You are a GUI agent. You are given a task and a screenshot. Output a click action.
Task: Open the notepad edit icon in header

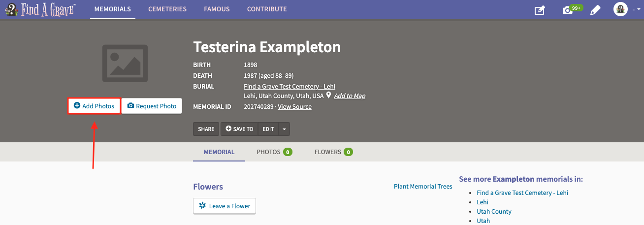tap(540, 10)
